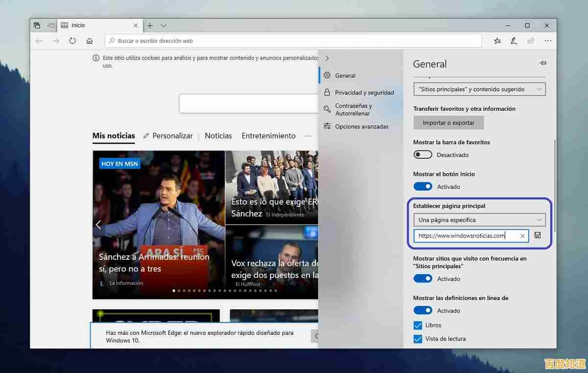Refresh the current page
This screenshot has height=373, width=588.
click(x=73, y=41)
